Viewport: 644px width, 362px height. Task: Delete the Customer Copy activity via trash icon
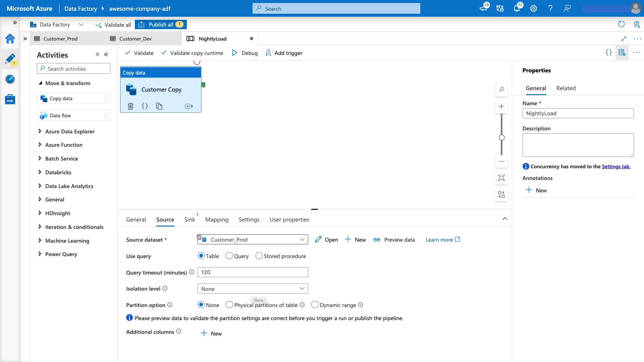pyautogui.click(x=130, y=106)
